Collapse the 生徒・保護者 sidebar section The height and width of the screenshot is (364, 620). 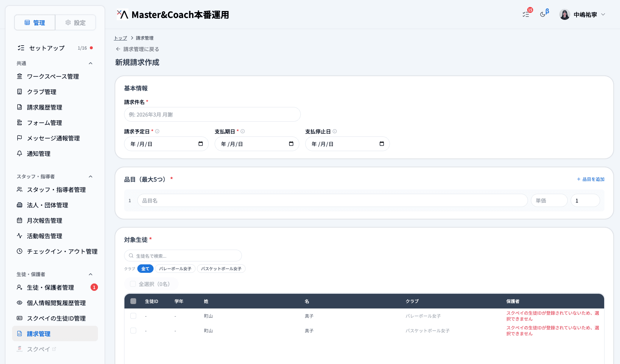click(x=91, y=274)
